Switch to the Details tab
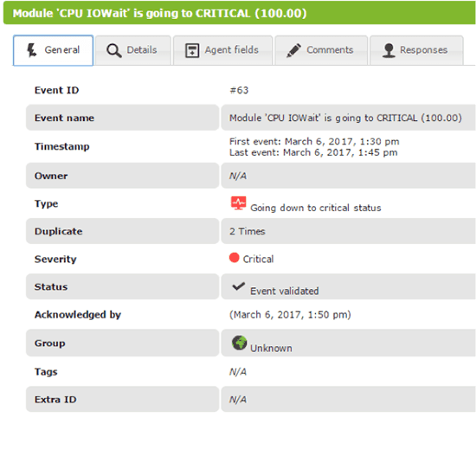 pos(133,50)
